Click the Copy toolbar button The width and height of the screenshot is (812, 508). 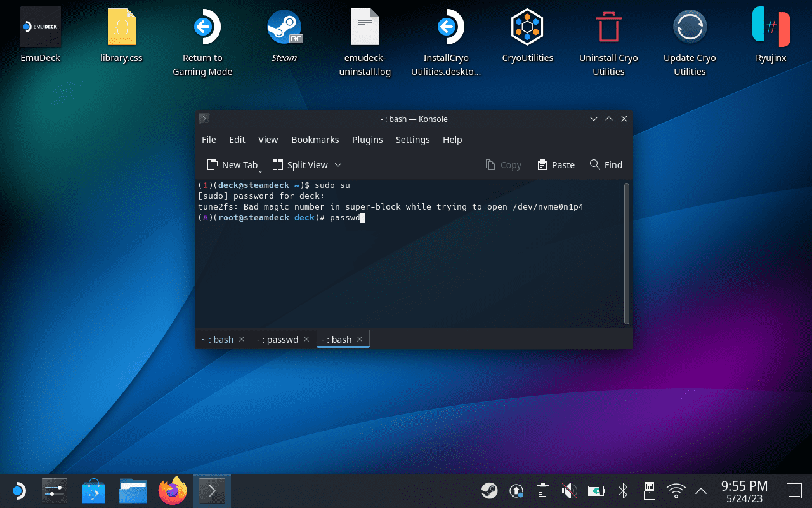pyautogui.click(x=503, y=165)
